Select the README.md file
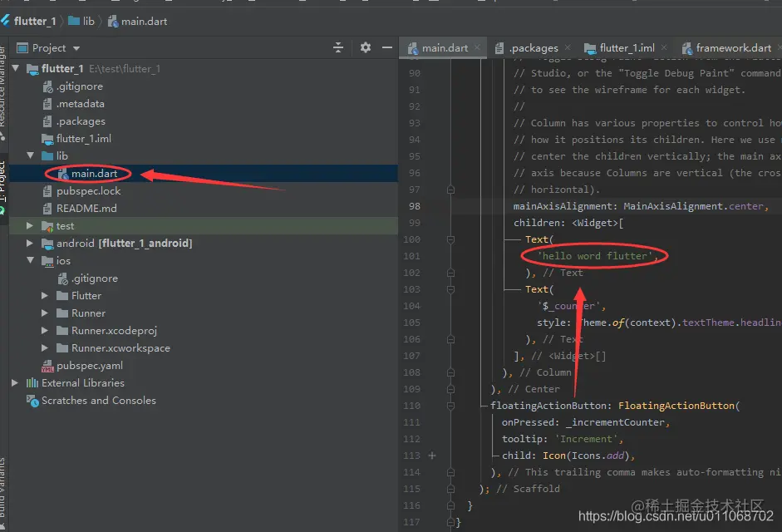 (x=80, y=209)
